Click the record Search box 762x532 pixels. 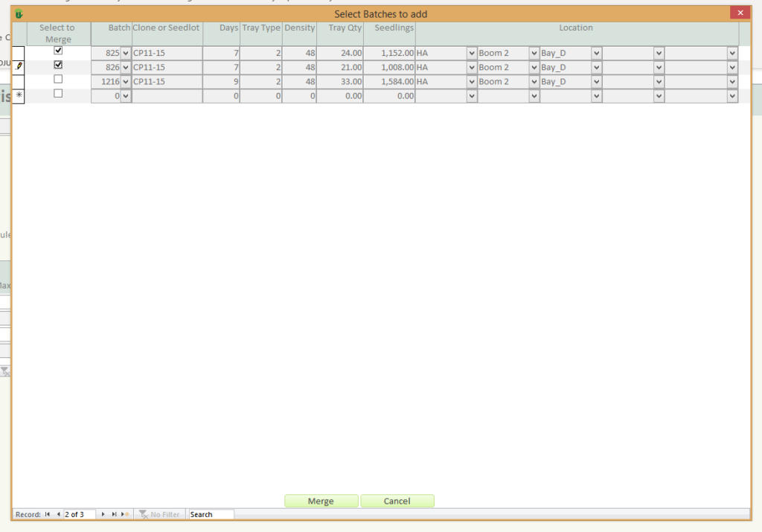click(211, 514)
